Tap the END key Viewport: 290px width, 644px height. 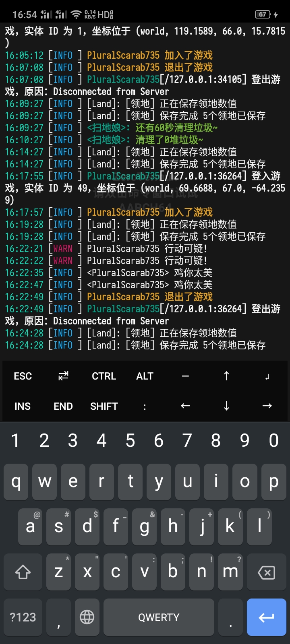[x=63, y=406]
